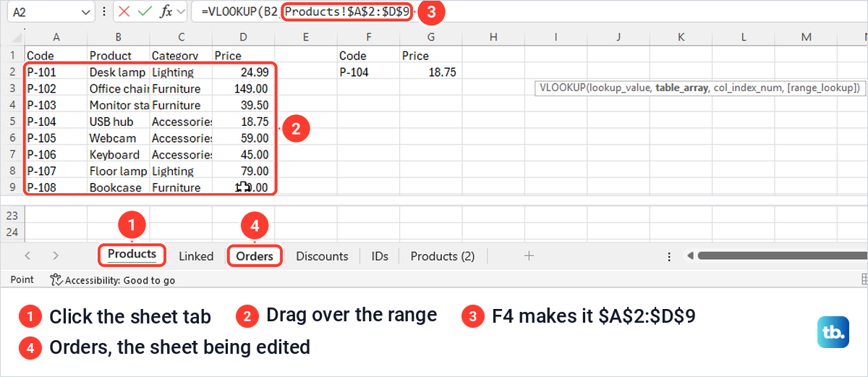Screen dimensions: 868x377
Task: Click table_array in the VLOOKUP tooltip
Action: point(682,88)
